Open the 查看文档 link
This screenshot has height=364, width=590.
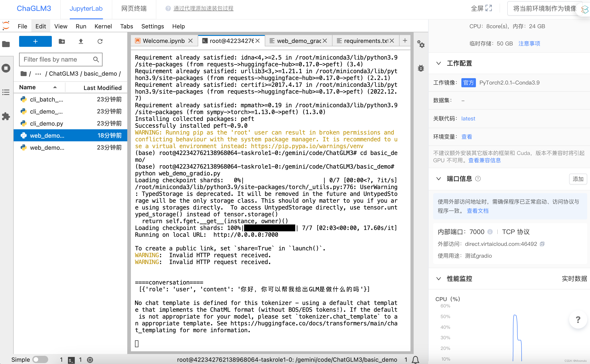477,211
